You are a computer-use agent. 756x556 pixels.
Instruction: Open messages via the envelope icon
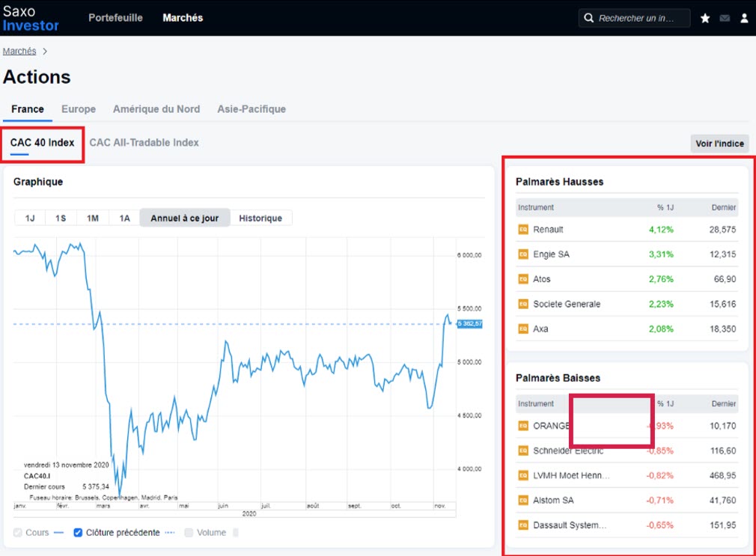click(725, 18)
